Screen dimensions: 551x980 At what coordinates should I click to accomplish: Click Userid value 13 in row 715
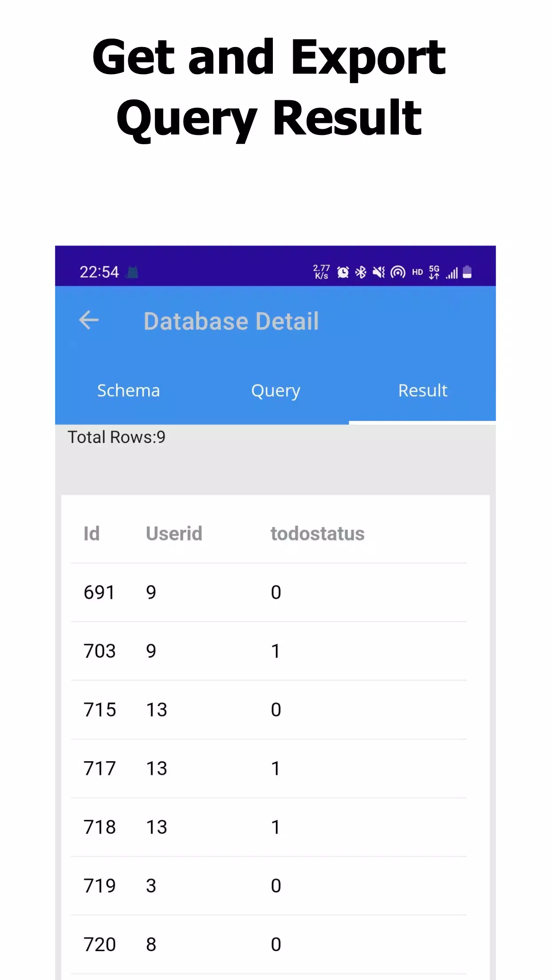[157, 710]
